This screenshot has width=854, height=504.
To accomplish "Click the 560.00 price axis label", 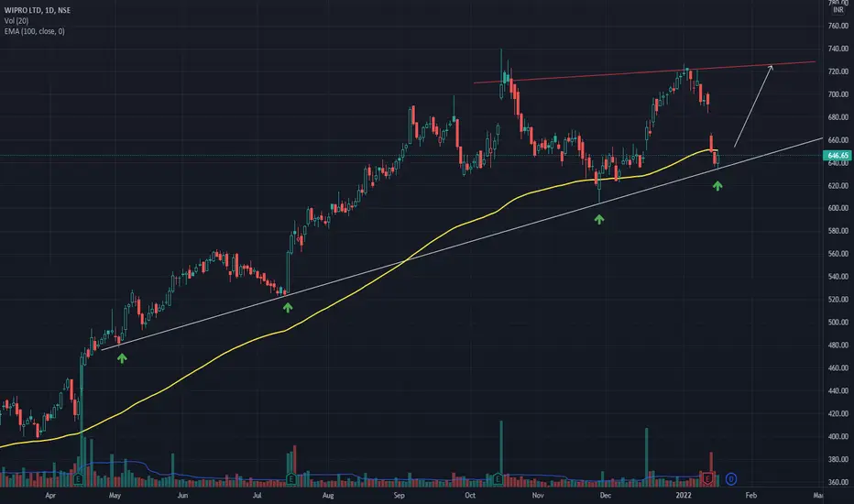I will 838,254.
